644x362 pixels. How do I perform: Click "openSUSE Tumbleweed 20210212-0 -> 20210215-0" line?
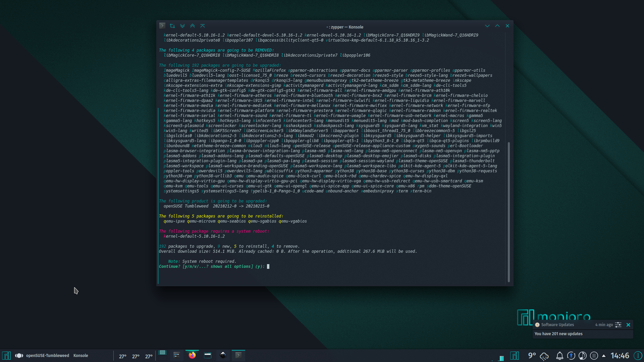216,206
